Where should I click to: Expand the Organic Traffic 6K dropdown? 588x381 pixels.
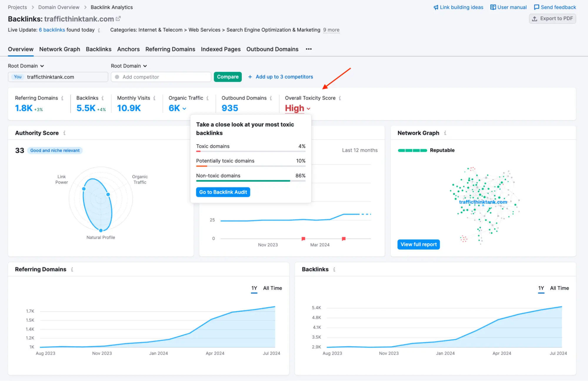click(176, 108)
